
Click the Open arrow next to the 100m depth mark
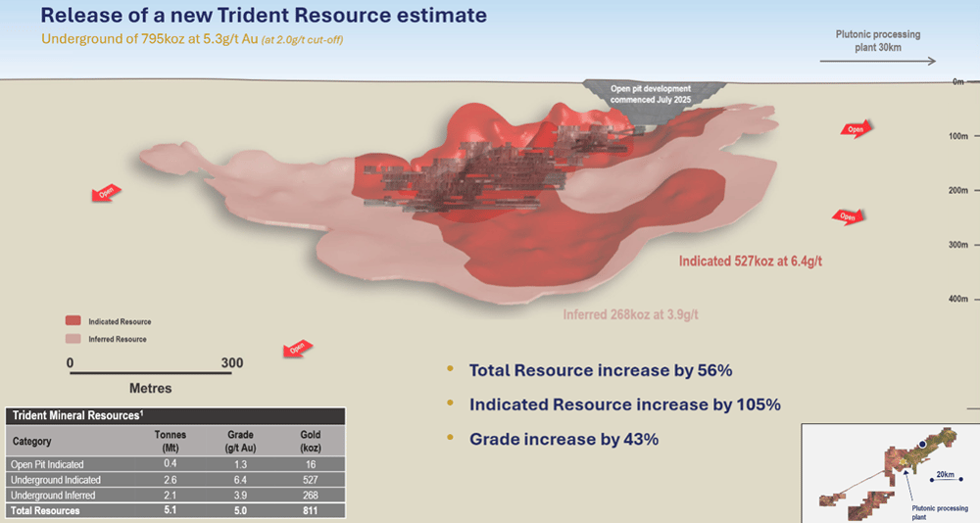pyautogui.click(x=856, y=129)
